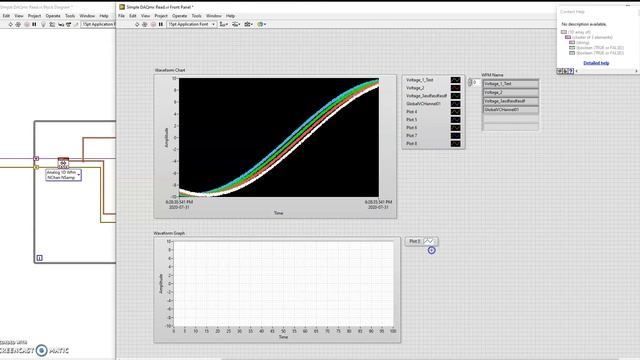Click the Waveform Chart plot area

279,138
